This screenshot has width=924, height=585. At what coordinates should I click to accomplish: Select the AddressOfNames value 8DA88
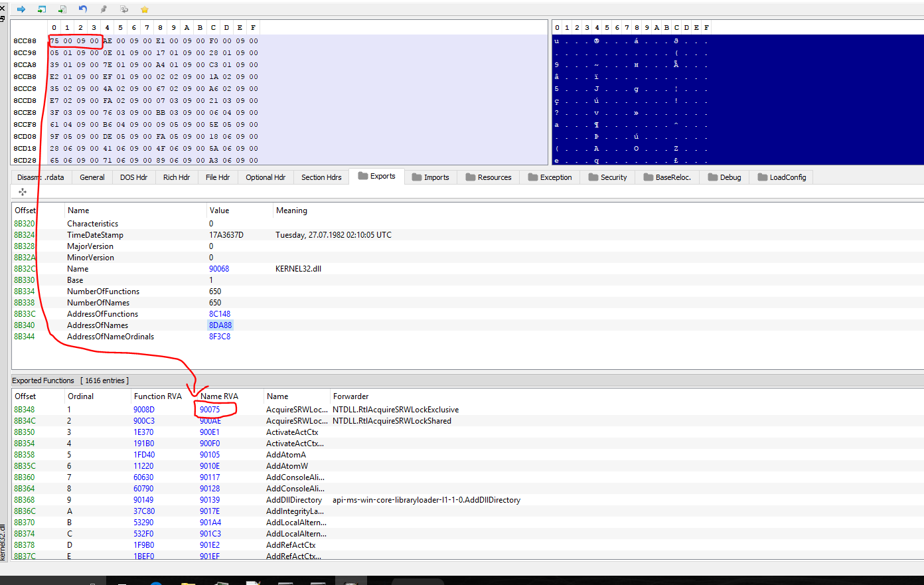tap(220, 325)
